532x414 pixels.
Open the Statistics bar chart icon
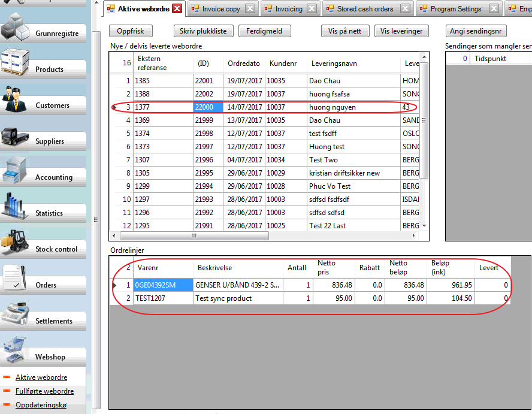(14, 206)
